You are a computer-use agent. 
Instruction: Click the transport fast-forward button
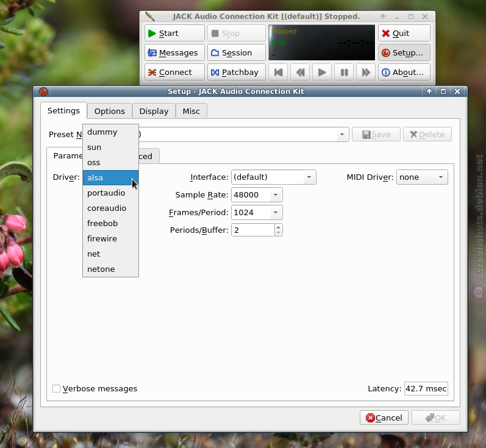pos(366,72)
